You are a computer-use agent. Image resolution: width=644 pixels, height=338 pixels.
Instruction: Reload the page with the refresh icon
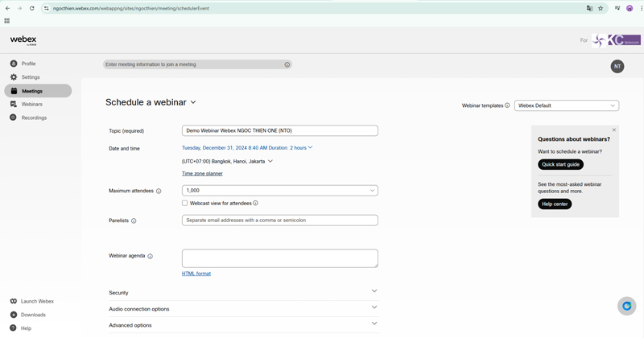pos(31,8)
